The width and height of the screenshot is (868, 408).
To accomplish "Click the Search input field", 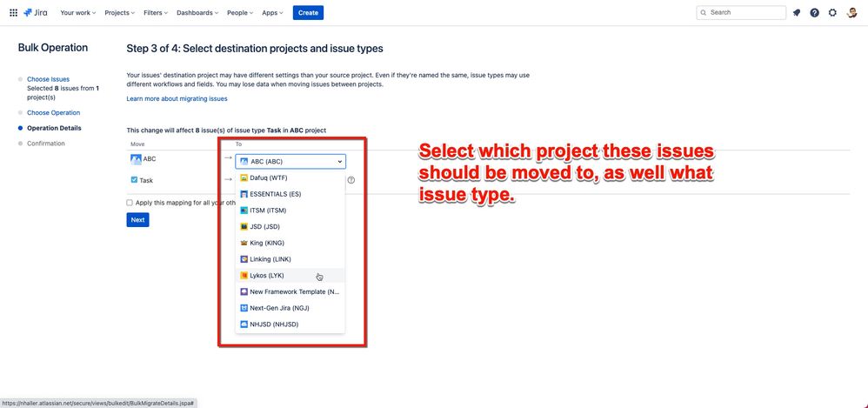I will click(741, 13).
